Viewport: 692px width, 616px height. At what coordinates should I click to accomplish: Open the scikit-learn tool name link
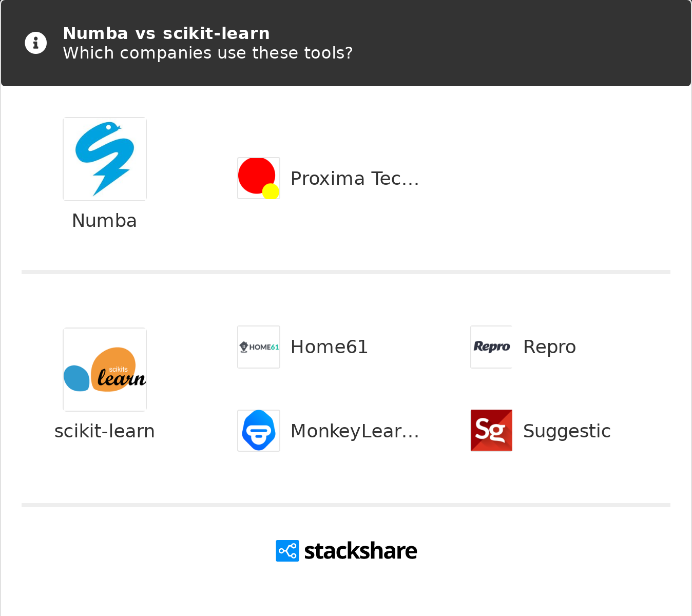pyautogui.click(x=105, y=431)
